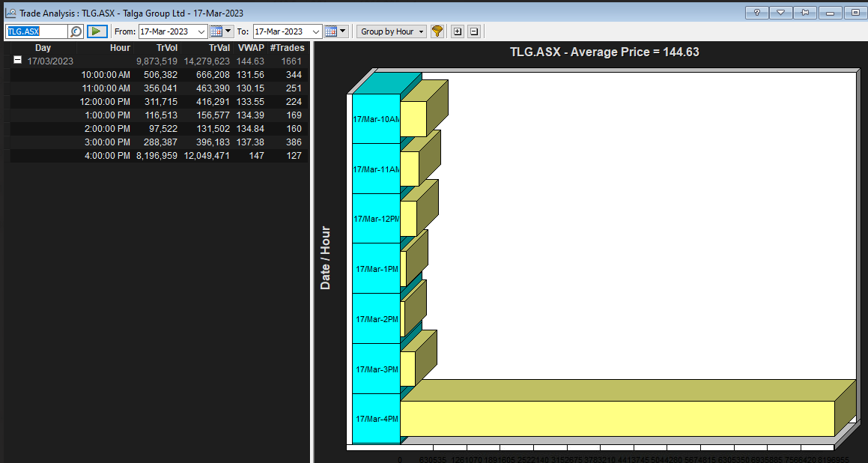The width and height of the screenshot is (868, 463).
Task: Click the 17/Mar-12PM chart label
Action: click(376, 219)
